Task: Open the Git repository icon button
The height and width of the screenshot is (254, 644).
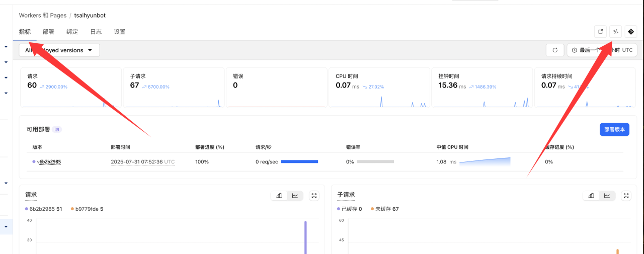Action: point(631,32)
